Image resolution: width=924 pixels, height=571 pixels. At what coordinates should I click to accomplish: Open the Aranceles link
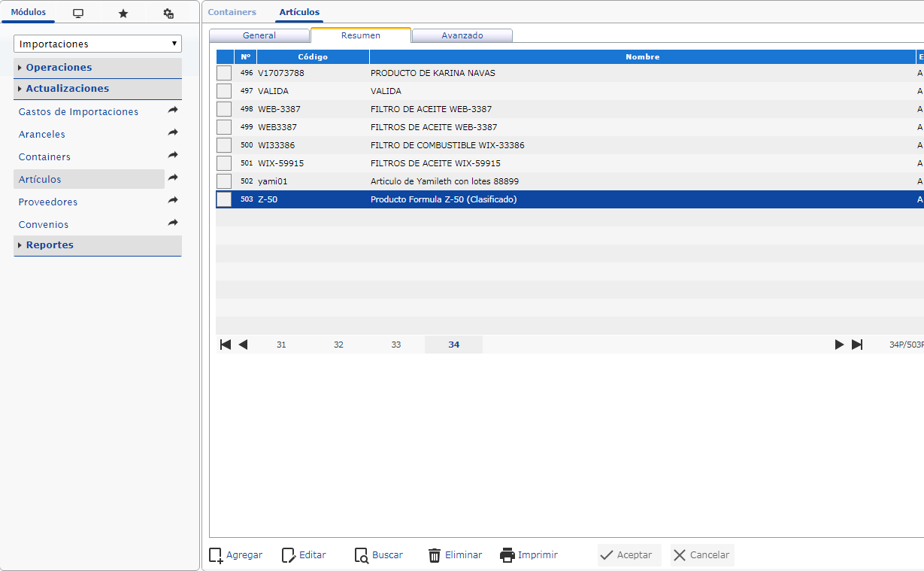42,134
